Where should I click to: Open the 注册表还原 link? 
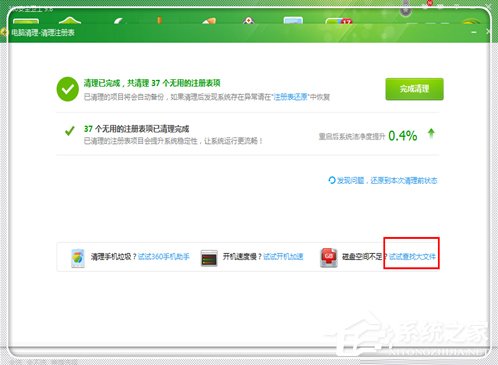pos(290,97)
